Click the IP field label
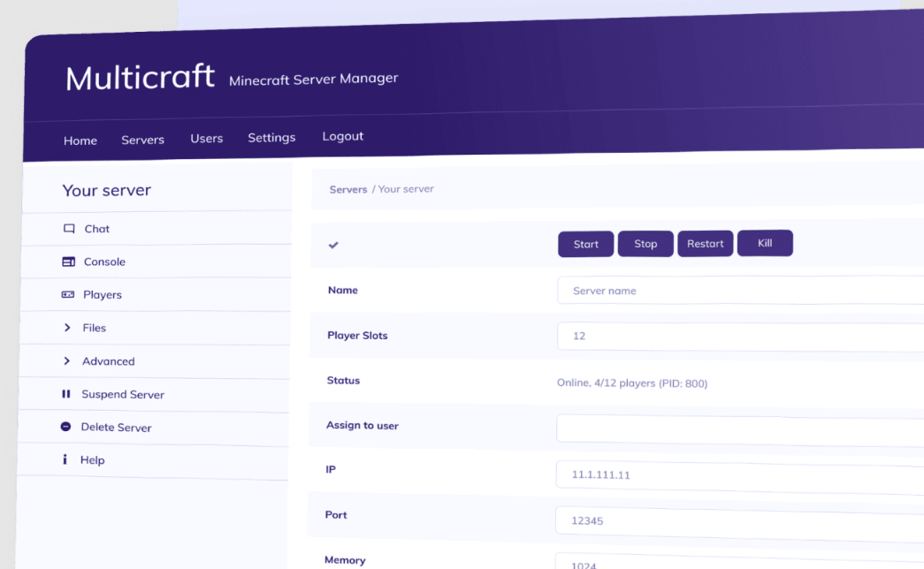Viewport: 924px width, 569px height. [x=331, y=469]
